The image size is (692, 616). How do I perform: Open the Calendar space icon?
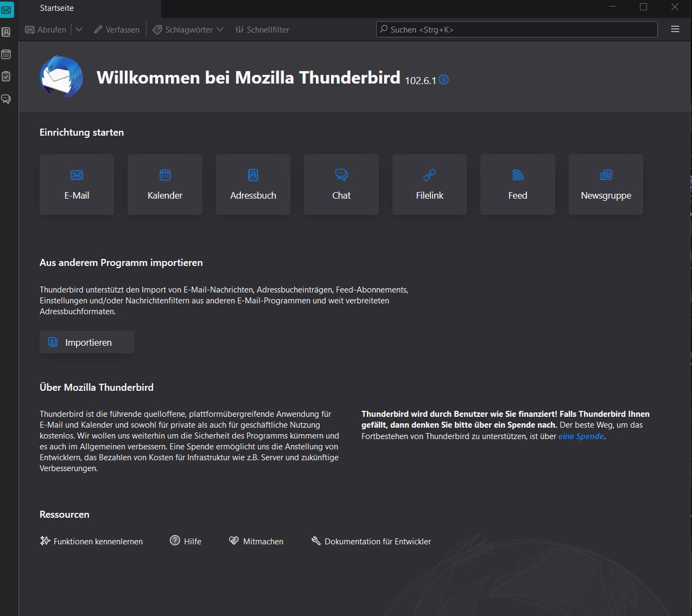point(7,54)
